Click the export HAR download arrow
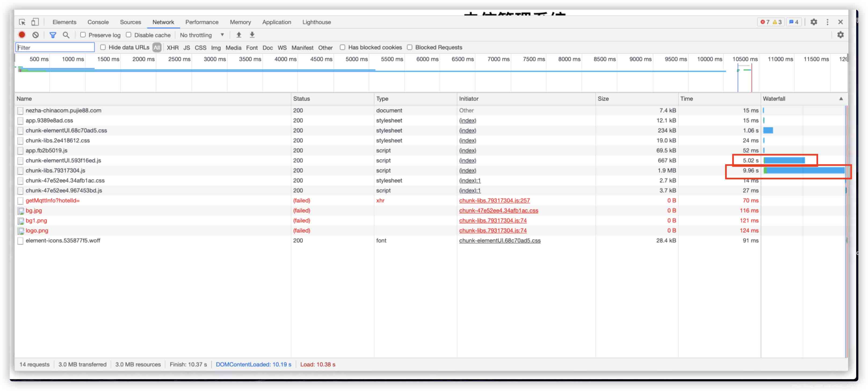 pyautogui.click(x=252, y=35)
